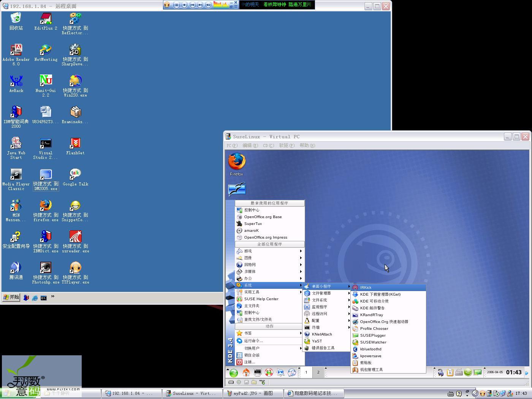This screenshot has height=399, width=532.
Task: Click the SUSEWatcher green tray icon
Action: coord(468,372)
